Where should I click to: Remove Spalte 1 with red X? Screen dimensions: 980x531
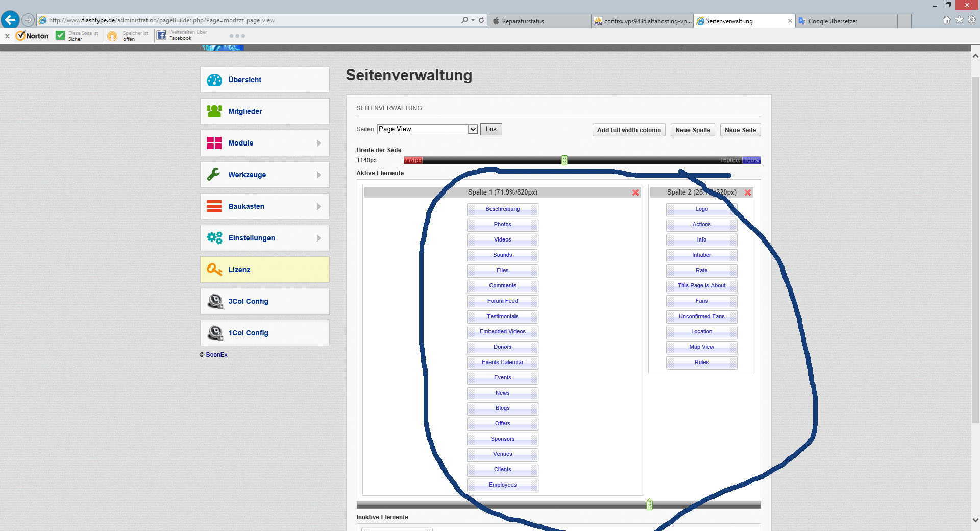(635, 192)
